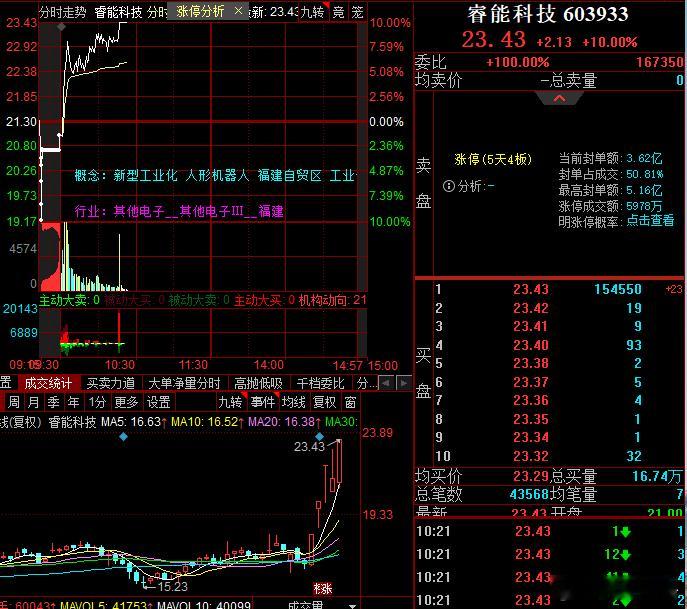Click the 福建自贸区 concept tag
The width and height of the screenshot is (687, 609).
tap(290, 176)
